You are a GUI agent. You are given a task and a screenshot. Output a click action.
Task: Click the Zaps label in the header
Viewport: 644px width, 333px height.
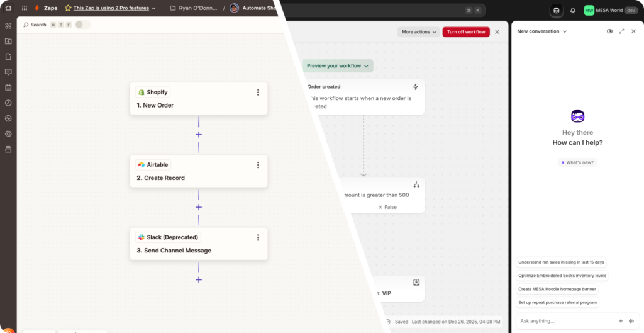tap(50, 8)
